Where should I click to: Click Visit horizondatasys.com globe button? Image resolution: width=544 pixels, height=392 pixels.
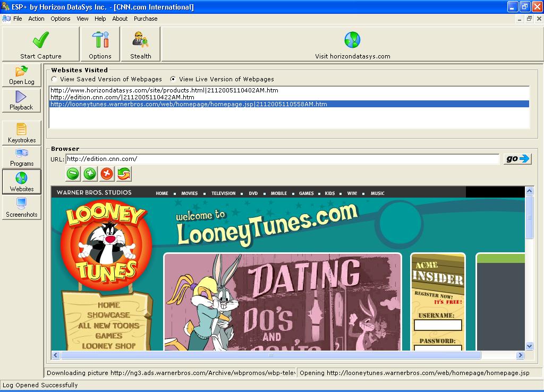point(353,44)
